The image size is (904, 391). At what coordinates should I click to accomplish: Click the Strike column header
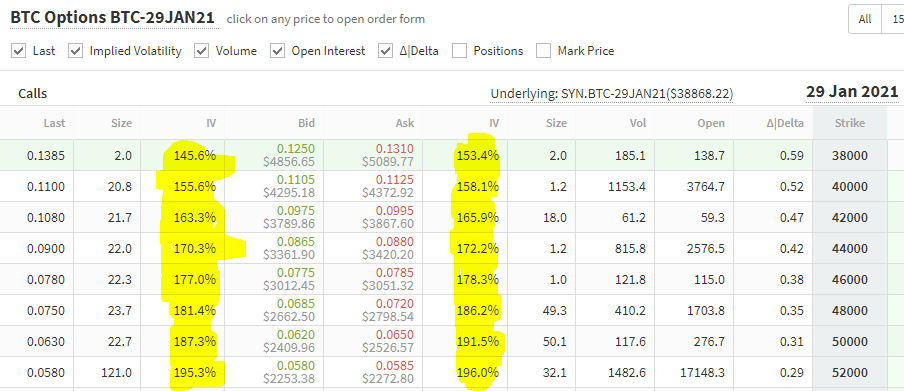pyautogui.click(x=850, y=123)
